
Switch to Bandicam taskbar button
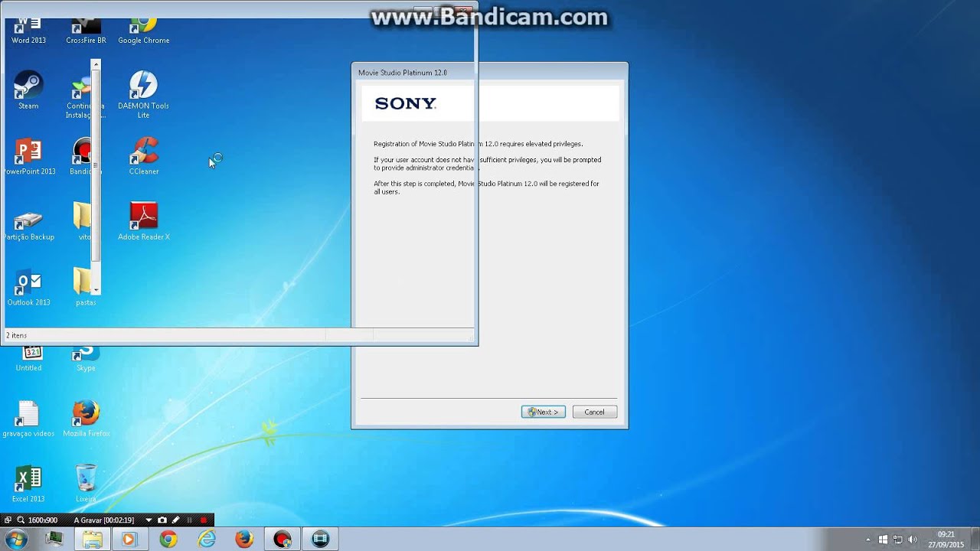pos(283,540)
